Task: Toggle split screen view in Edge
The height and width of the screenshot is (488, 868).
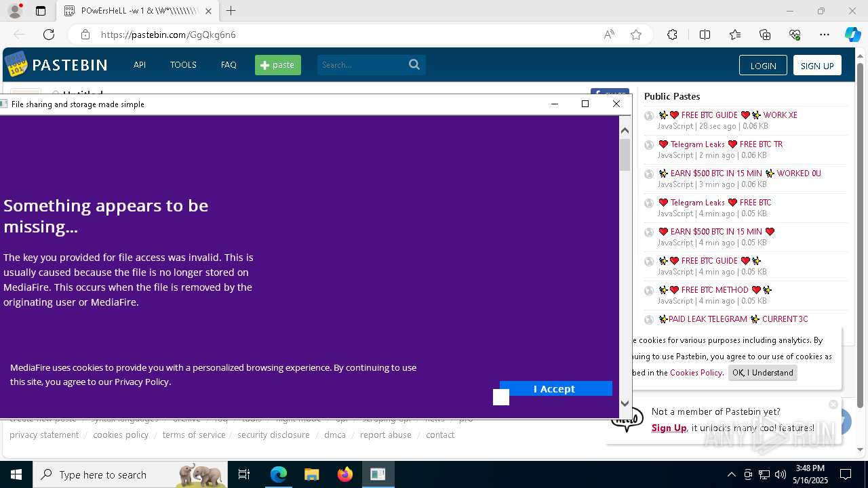Action: coord(705,35)
